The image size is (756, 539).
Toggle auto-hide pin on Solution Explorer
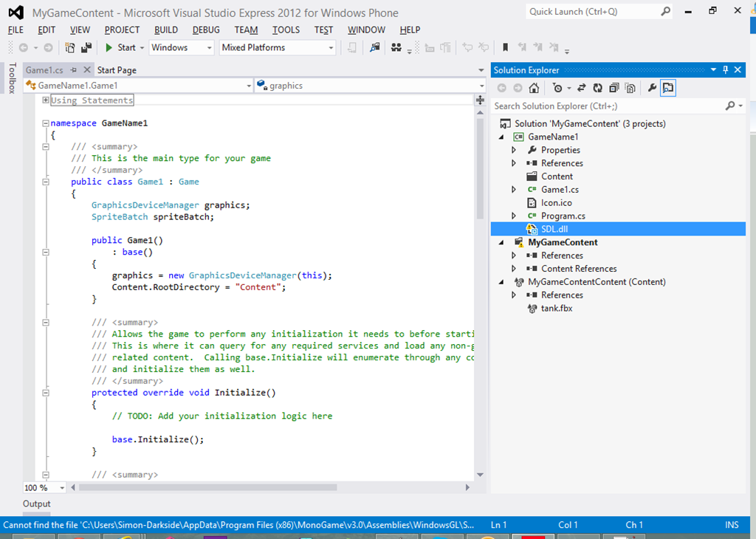(726, 70)
